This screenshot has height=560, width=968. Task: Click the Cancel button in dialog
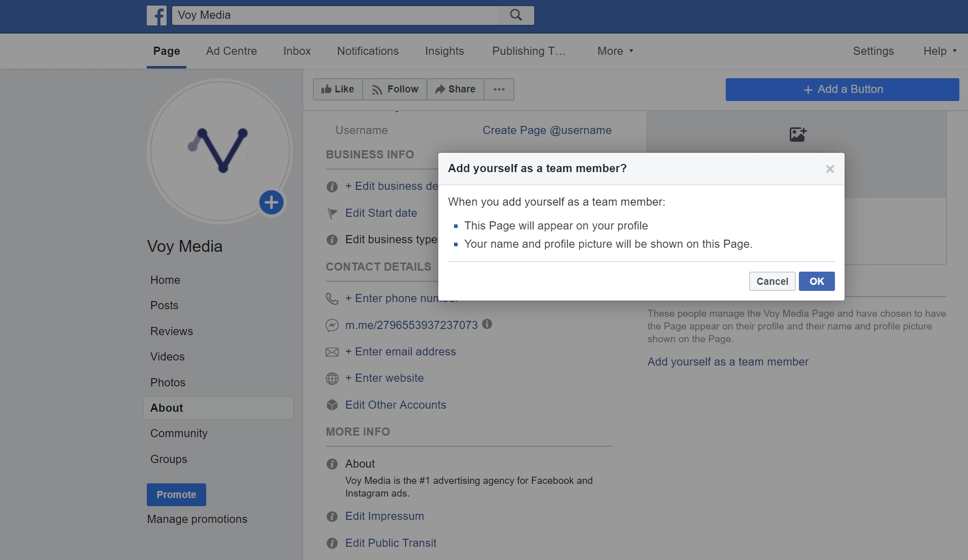772,281
